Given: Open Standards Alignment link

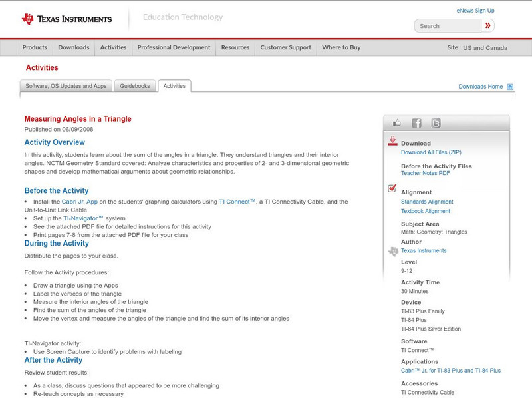Looking at the screenshot, I should click(427, 202).
